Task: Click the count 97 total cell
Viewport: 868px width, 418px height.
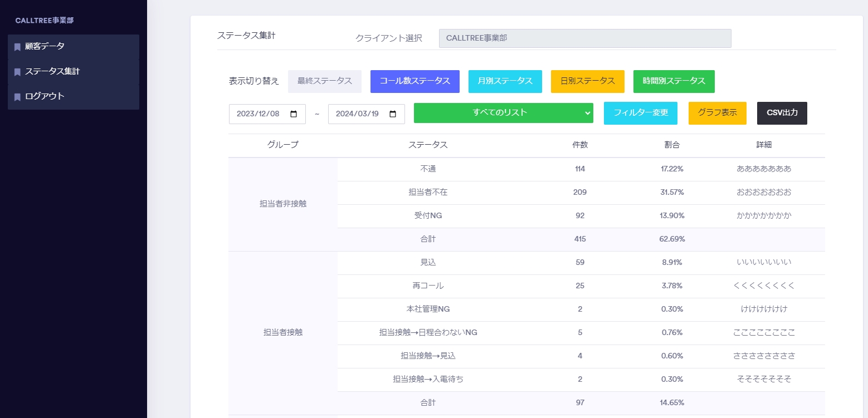Action: [x=580, y=403]
